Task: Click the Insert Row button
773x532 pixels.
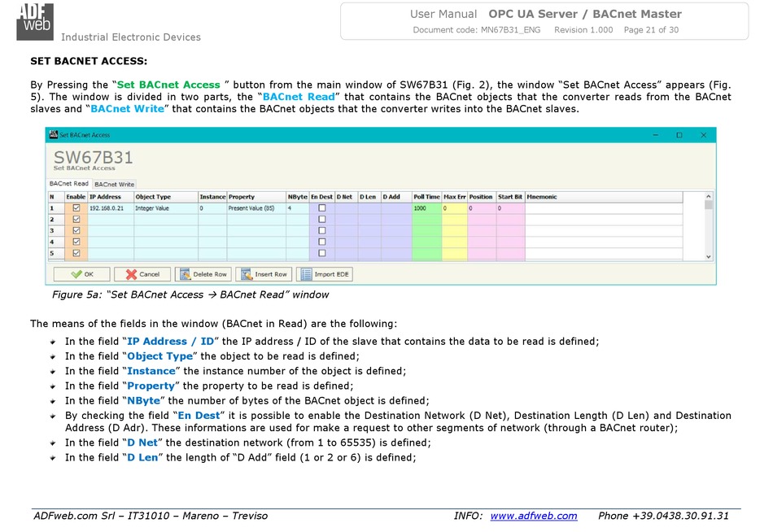Action: (x=264, y=274)
